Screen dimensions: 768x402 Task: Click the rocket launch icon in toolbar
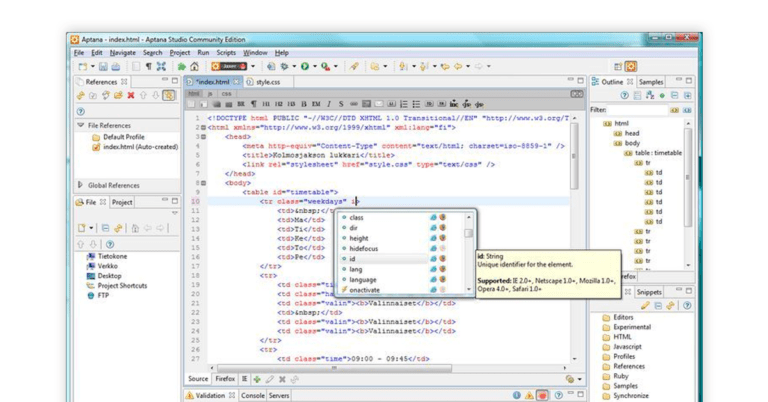(354, 67)
